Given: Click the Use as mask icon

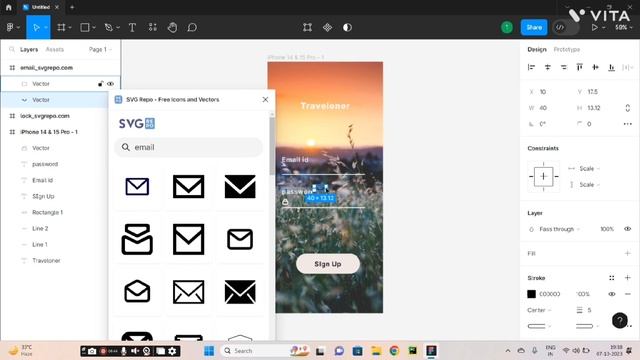Looking at the screenshot, I should point(347,27).
